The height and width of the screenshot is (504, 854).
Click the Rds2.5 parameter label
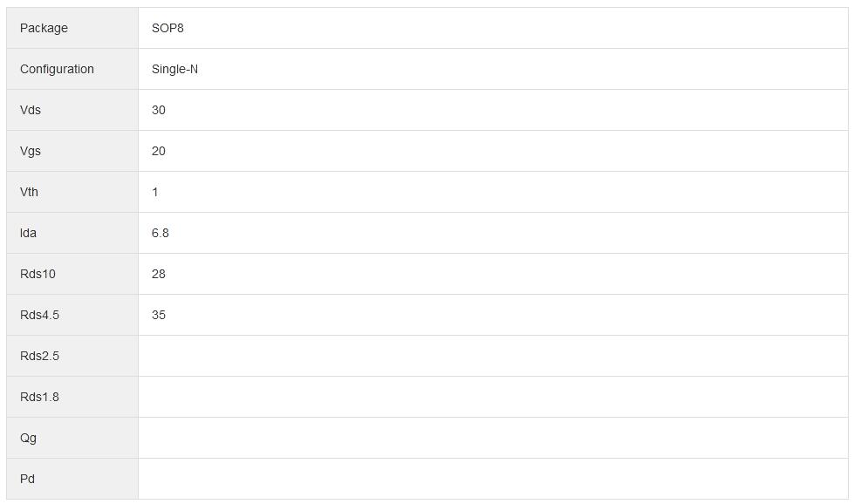coord(39,356)
